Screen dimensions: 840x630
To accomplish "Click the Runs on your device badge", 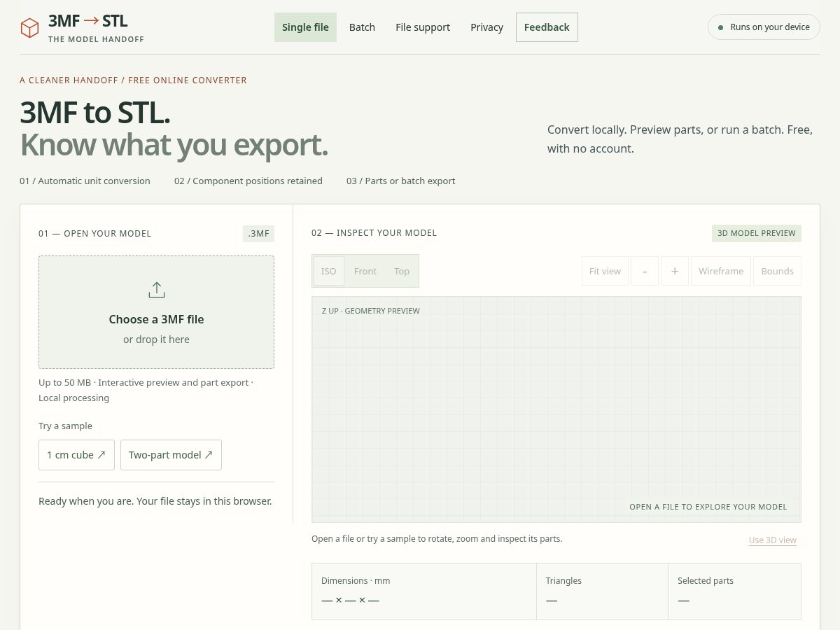I will (x=764, y=27).
